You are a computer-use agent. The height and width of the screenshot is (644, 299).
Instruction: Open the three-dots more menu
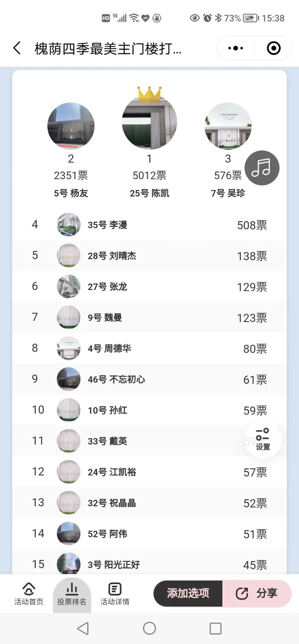click(236, 48)
